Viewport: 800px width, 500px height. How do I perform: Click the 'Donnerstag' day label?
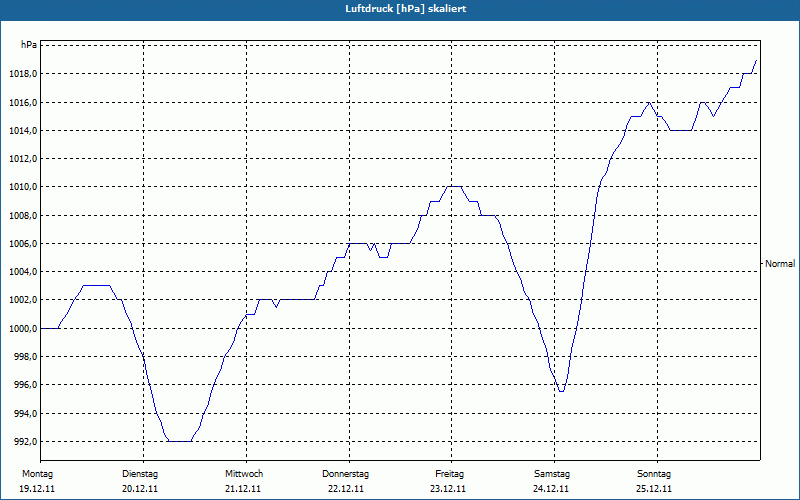point(345,474)
